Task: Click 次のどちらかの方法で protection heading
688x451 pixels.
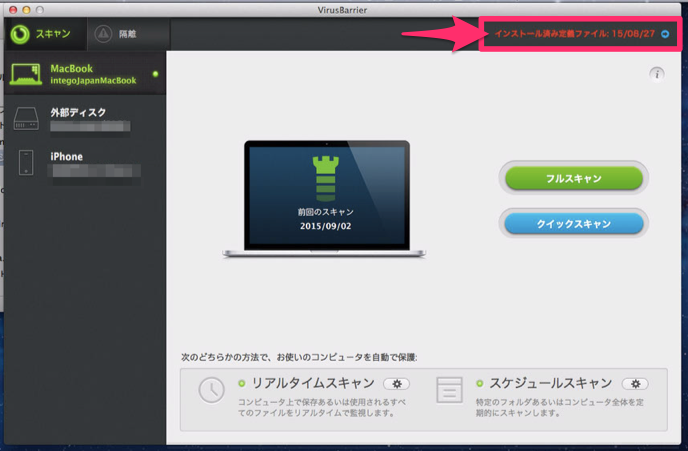Action: click(x=299, y=357)
